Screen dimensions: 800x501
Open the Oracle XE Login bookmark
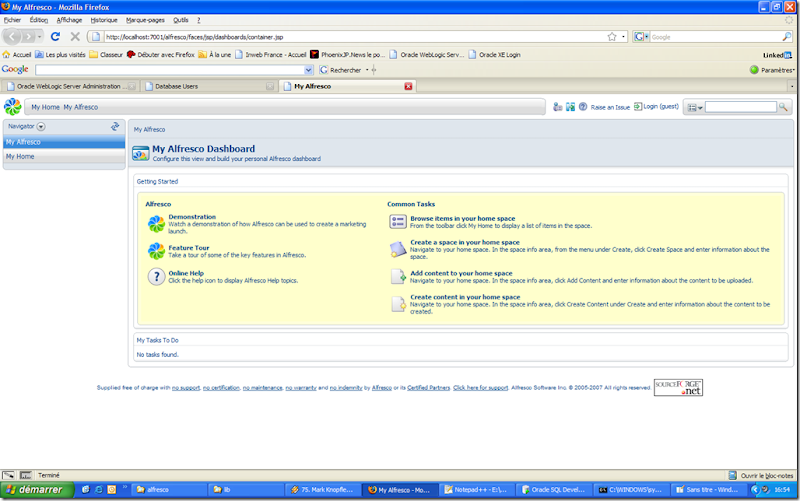coord(494,55)
